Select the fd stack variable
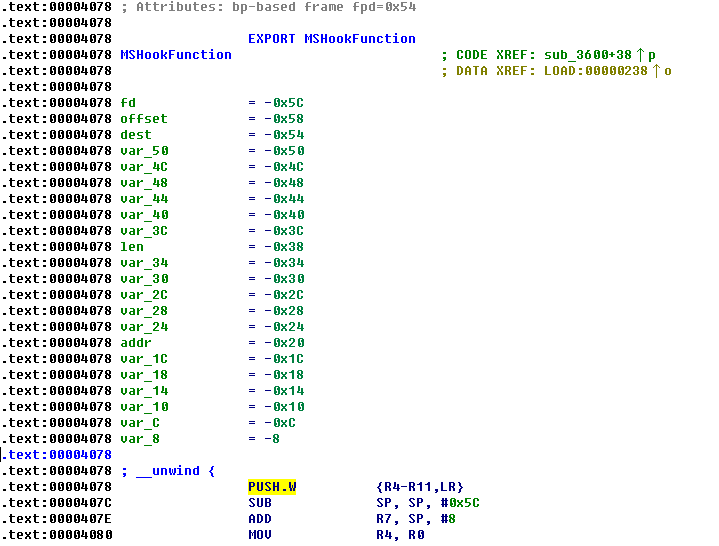The image size is (719, 546). click(x=128, y=103)
